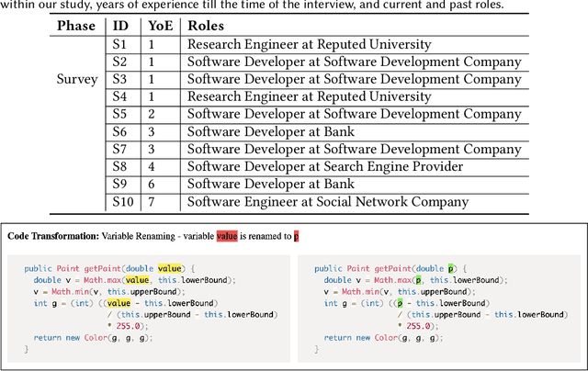Viewport: 588px width, 371px height.
Task: Click "Software Engineer at Social Network Company" role
Action: 328,202
